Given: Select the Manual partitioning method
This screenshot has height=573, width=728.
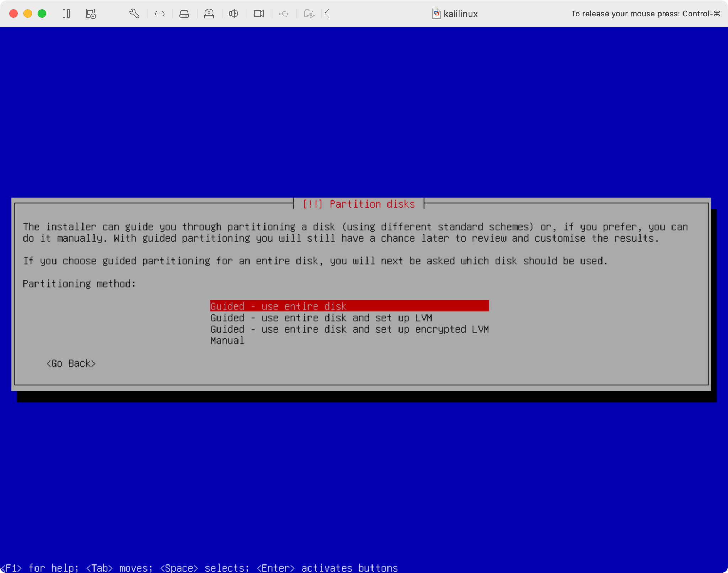Looking at the screenshot, I should (227, 341).
